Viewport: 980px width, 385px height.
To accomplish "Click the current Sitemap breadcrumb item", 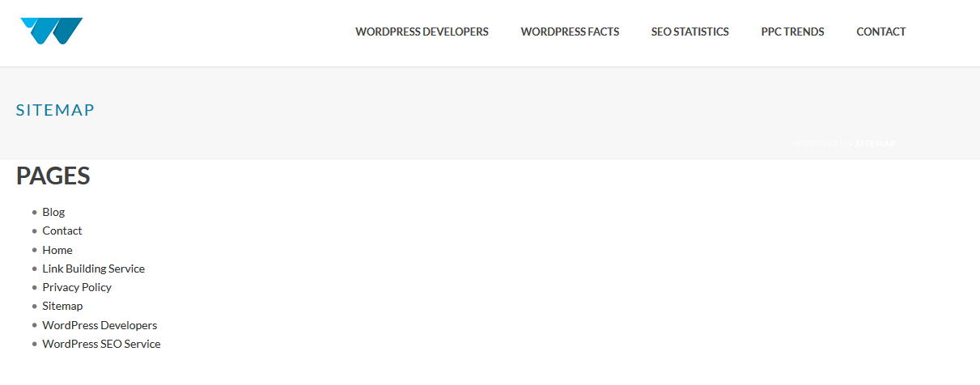I will coord(876,143).
